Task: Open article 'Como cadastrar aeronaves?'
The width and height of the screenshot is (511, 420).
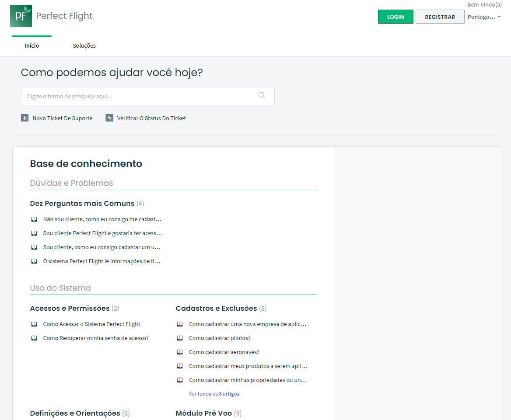Action: coord(224,352)
